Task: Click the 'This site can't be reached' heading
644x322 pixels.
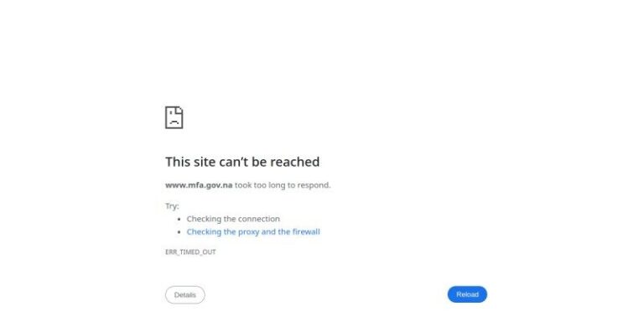Action: [242, 162]
